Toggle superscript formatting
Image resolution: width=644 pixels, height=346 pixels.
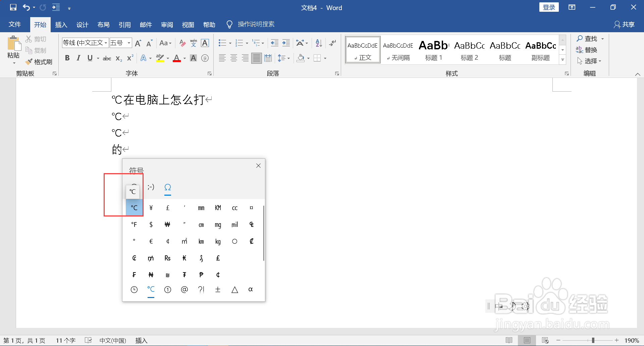point(130,58)
